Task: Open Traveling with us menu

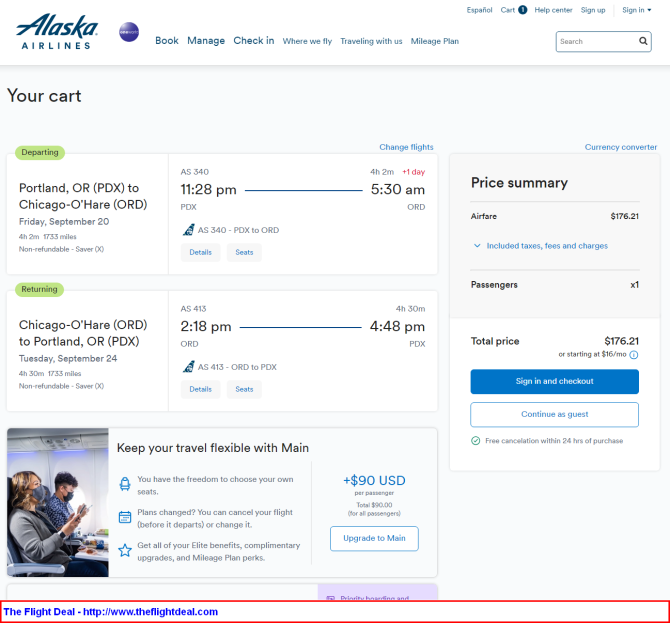Action: click(371, 41)
